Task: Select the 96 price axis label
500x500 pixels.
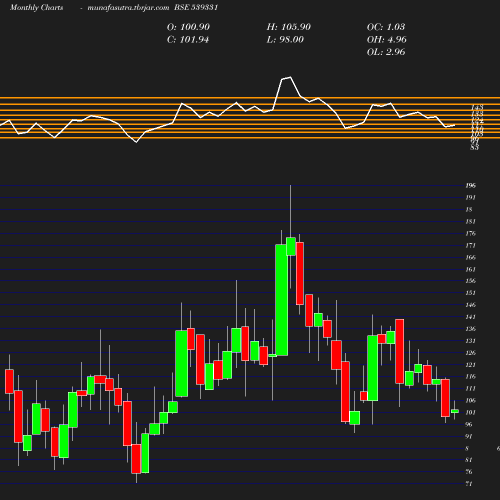Action: pyautogui.click(x=469, y=425)
